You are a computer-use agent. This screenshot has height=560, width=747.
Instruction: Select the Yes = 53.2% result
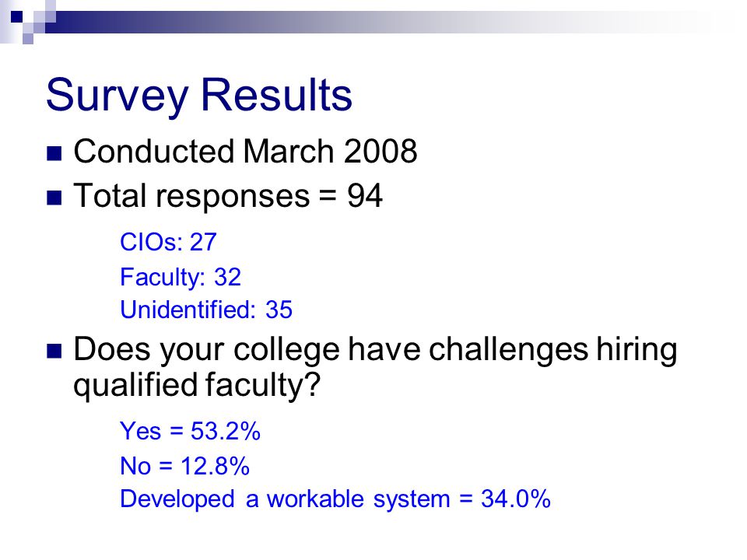tap(190, 431)
